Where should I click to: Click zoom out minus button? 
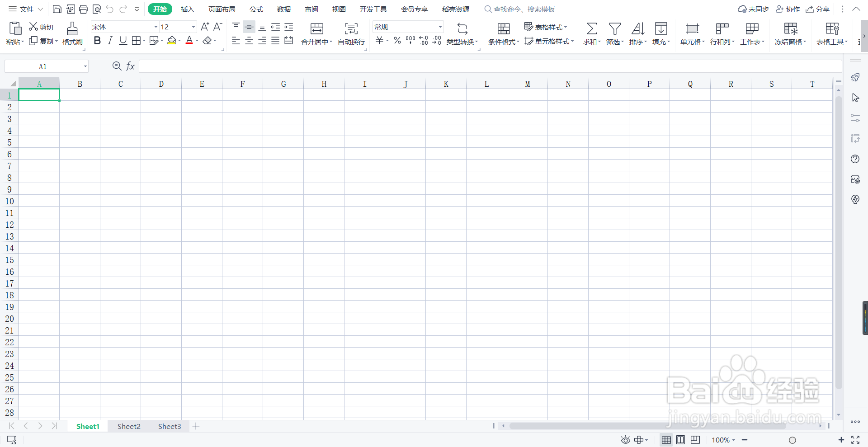tap(745, 440)
